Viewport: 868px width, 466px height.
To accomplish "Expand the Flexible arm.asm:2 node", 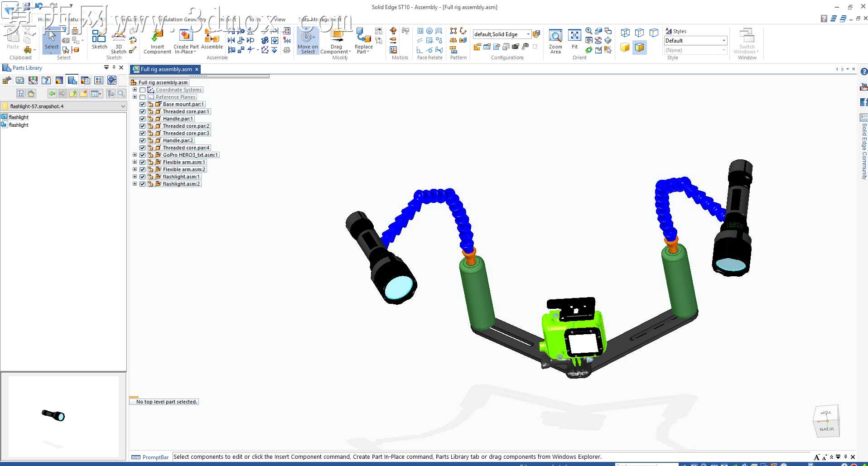I will click(135, 169).
